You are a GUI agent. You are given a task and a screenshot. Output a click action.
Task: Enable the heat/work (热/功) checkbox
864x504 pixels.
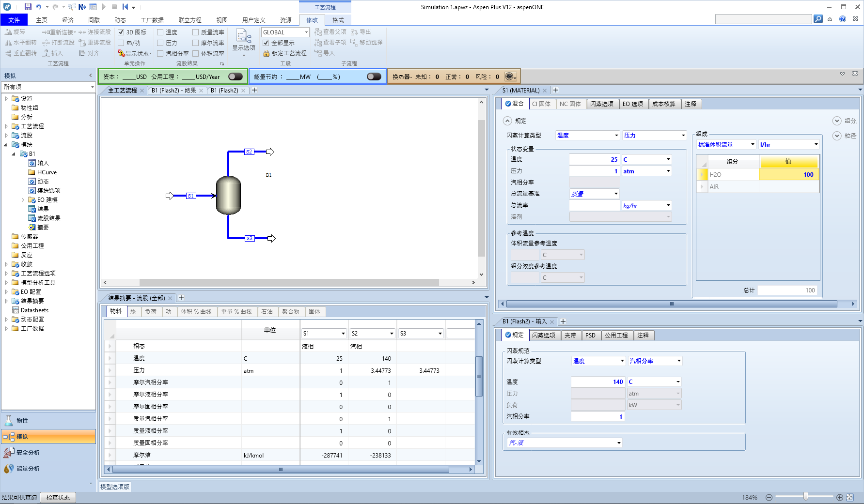(x=121, y=43)
